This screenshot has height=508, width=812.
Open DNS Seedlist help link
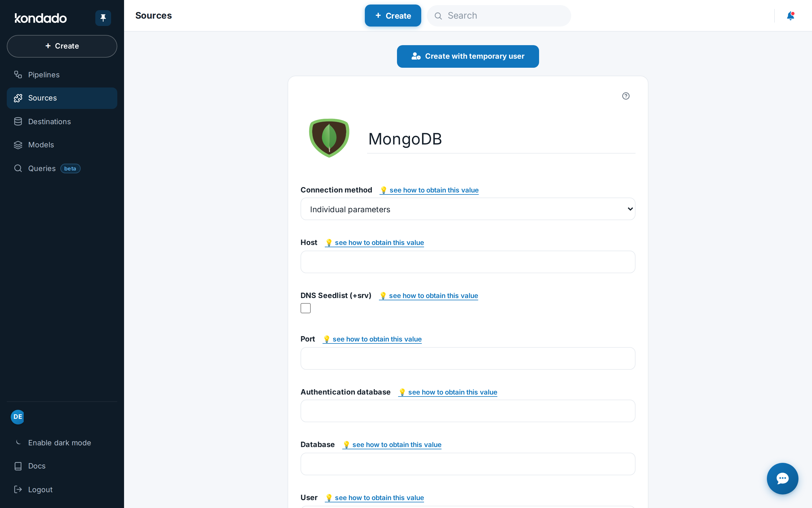tap(429, 296)
